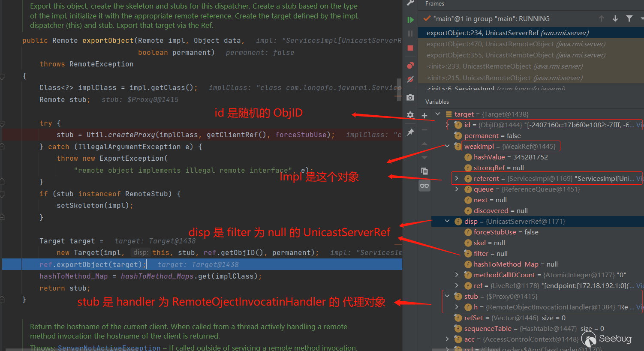Move watch down arrow in Variables
The width and height of the screenshot is (644, 351).
pos(424,157)
